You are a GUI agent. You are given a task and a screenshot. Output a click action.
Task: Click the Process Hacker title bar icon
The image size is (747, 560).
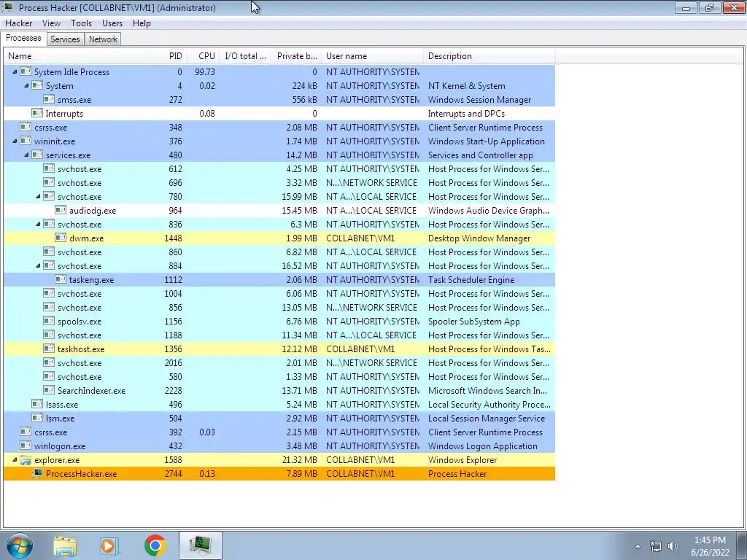click(7, 7)
